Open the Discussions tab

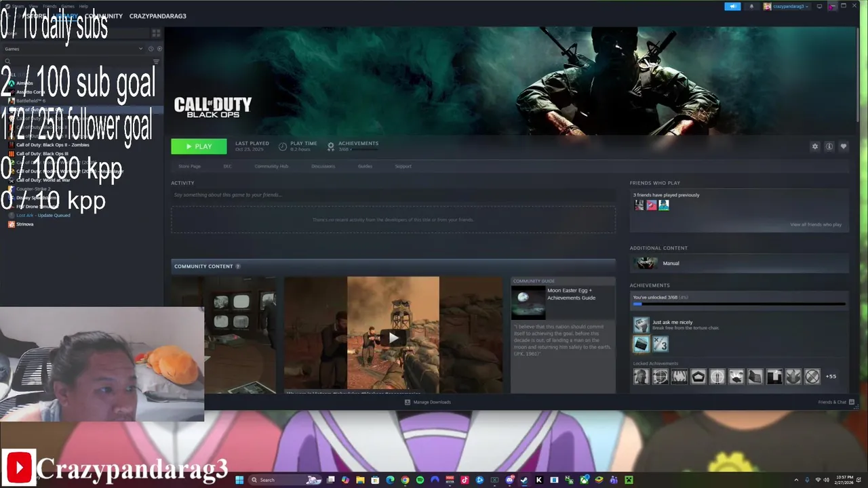[x=323, y=166]
